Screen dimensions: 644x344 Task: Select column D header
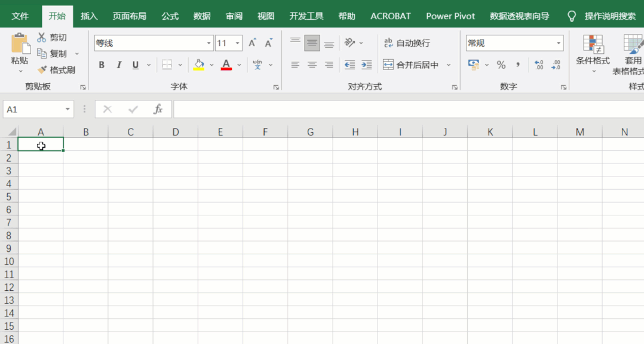pyautogui.click(x=176, y=132)
